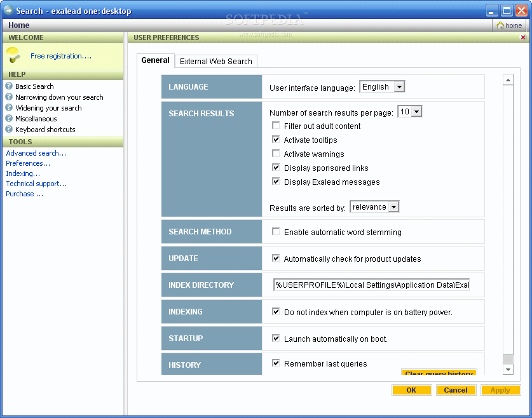
Task: Click the exalead arrow icon in title bar
Action: 8,10
